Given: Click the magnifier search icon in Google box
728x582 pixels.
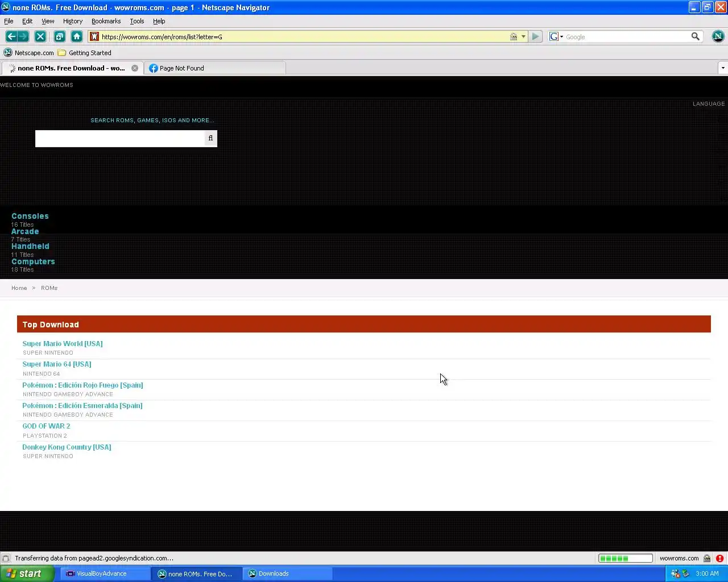Looking at the screenshot, I should coord(695,36).
